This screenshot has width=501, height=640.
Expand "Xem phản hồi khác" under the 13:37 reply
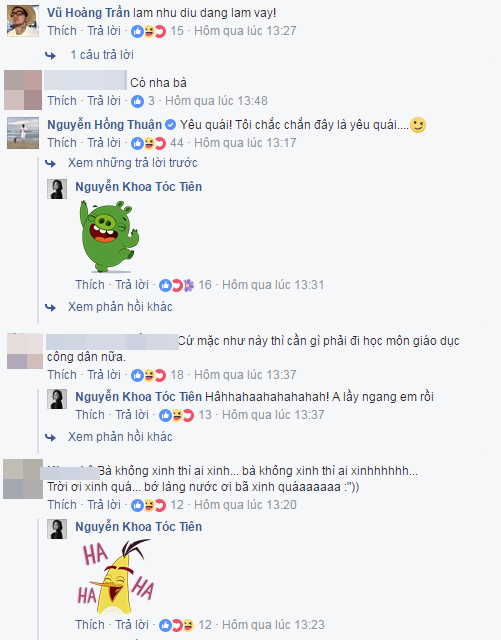tap(120, 437)
